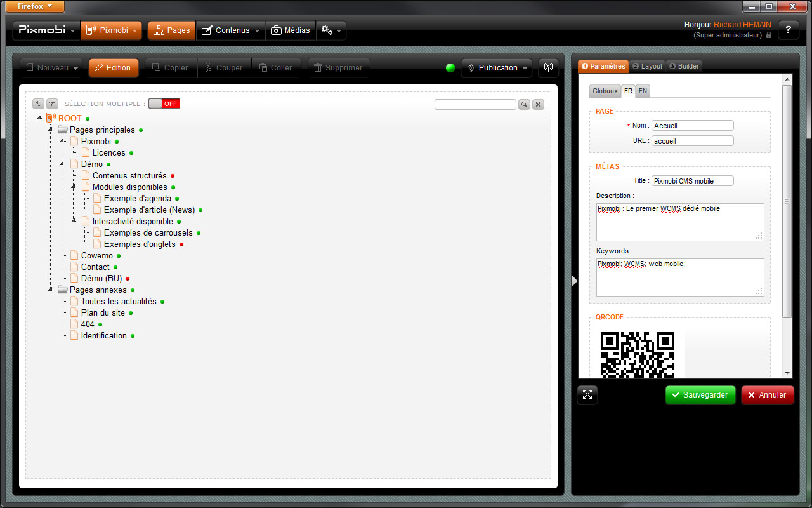
Task: Clear the tree search with the X icon
Action: tap(538, 104)
